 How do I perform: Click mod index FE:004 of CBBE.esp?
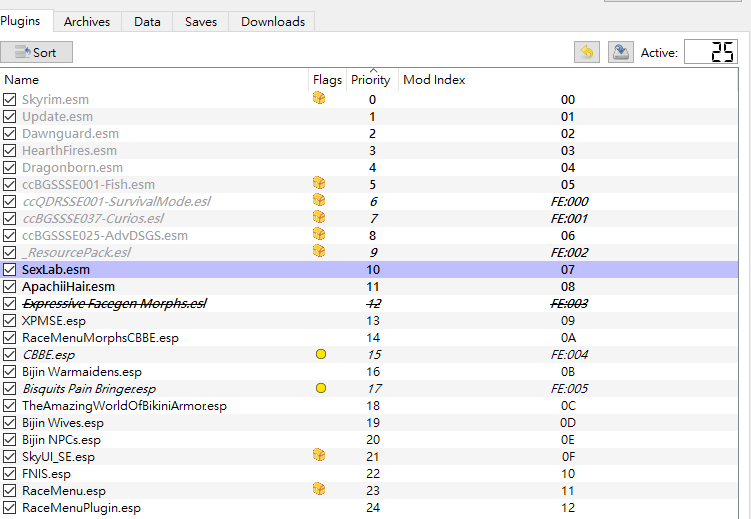tap(569, 355)
